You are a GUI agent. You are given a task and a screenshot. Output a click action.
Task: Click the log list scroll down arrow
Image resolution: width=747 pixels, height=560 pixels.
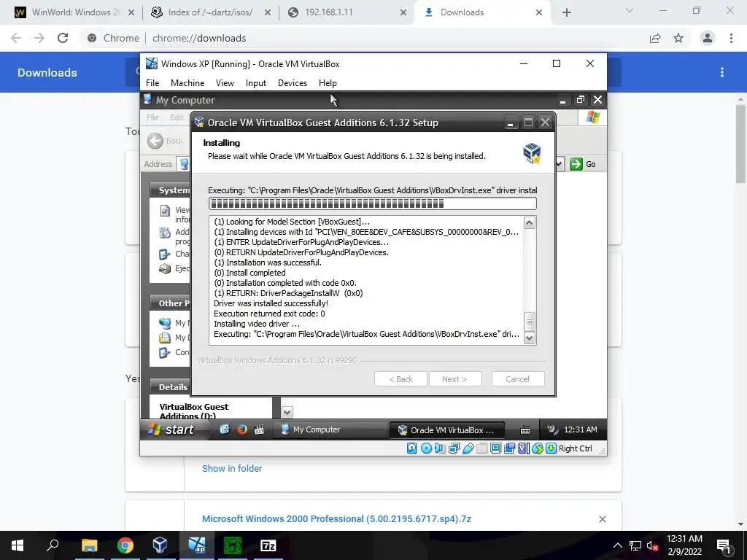[x=530, y=338]
